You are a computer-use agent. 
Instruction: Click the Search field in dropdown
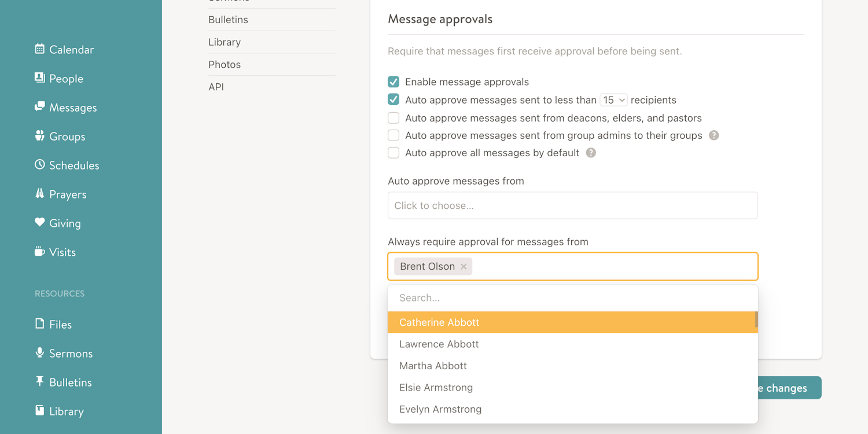[572, 298]
